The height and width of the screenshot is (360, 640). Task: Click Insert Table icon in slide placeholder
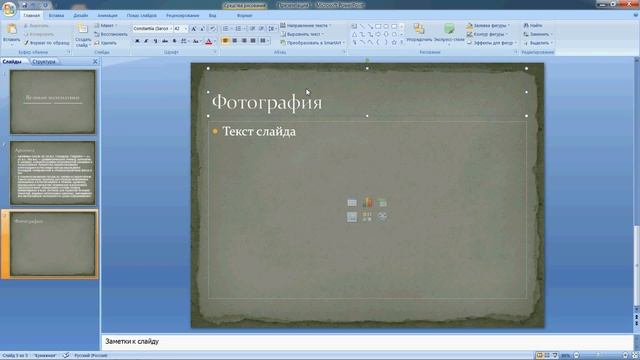pos(352,202)
